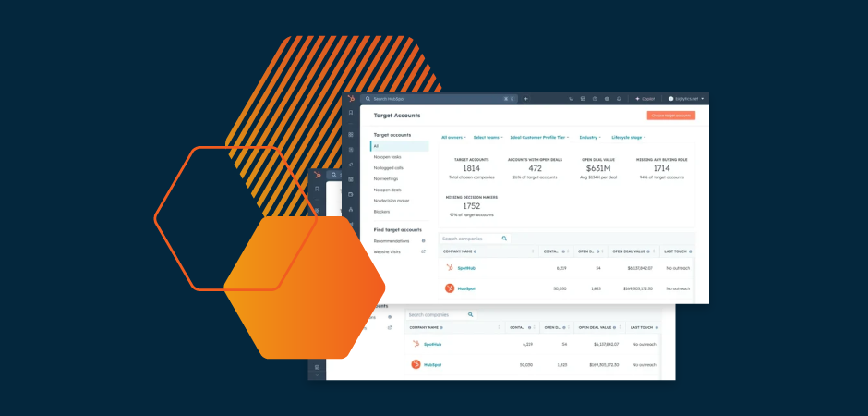Select the No meetings view
This screenshot has height=416, width=868.
click(x=386, y=179)
